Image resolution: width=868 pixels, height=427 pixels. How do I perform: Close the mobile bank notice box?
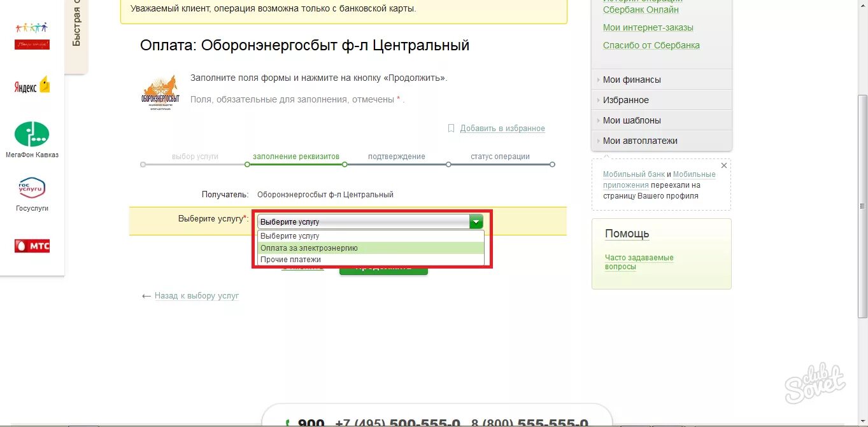723,165
